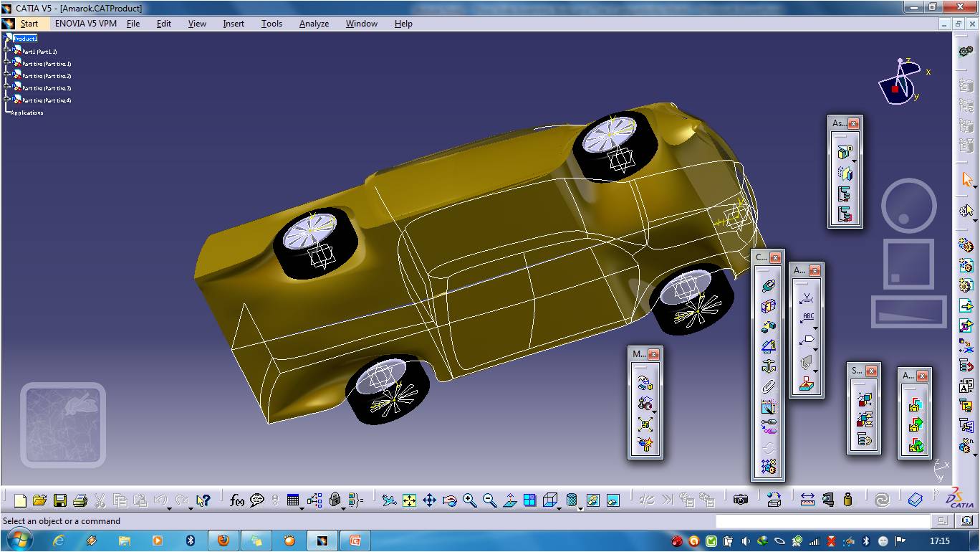Close the Move floating toolbar
980x552 pixels.
pos(653,354)
